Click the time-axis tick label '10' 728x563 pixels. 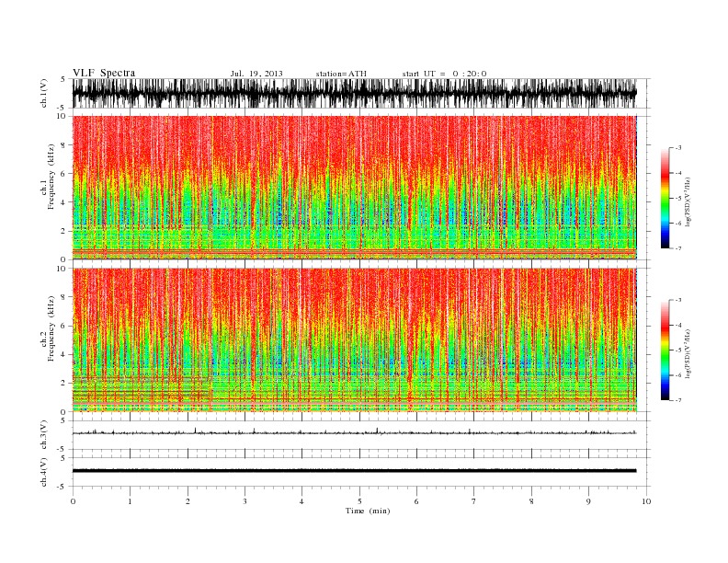pos(646,501)
